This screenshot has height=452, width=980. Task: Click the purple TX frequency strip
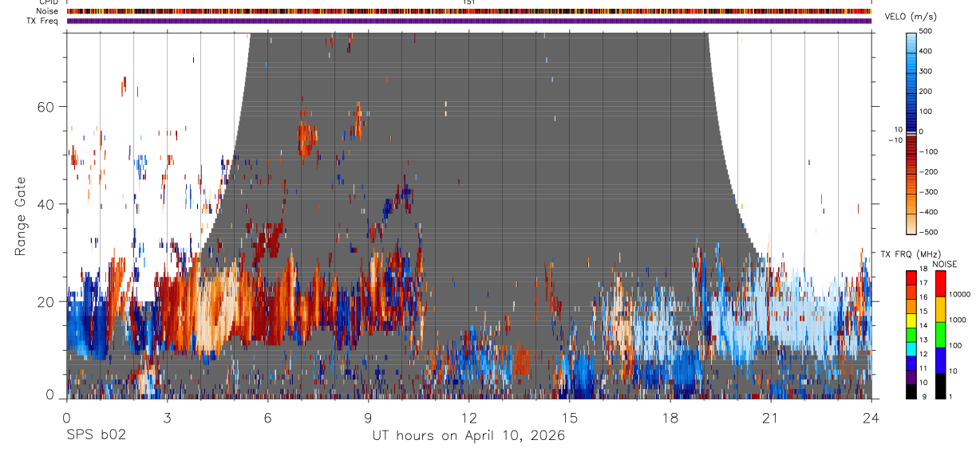click(x=468, y=21)
